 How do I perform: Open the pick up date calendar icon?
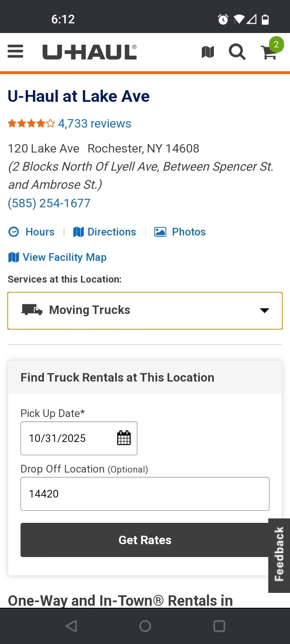tap(124, 438)
